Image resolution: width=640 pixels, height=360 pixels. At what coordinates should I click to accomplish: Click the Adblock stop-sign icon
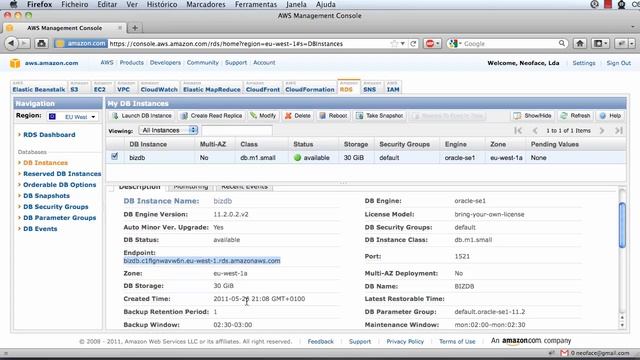[x=430, y=43]
